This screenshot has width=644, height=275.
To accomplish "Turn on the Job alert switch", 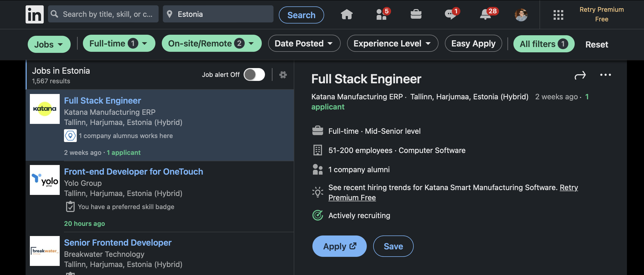I will click(254, 74).
